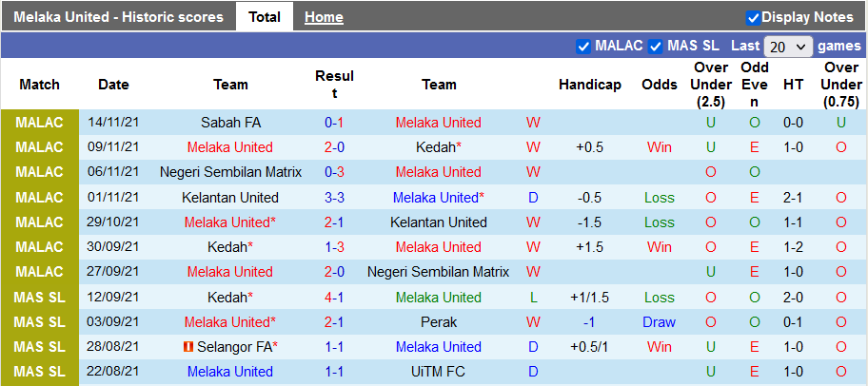Click the MAS SL league badge for 12/09/21
Image resolution: width=868 pixels, height=386 pixels.
tap(40, 298)
